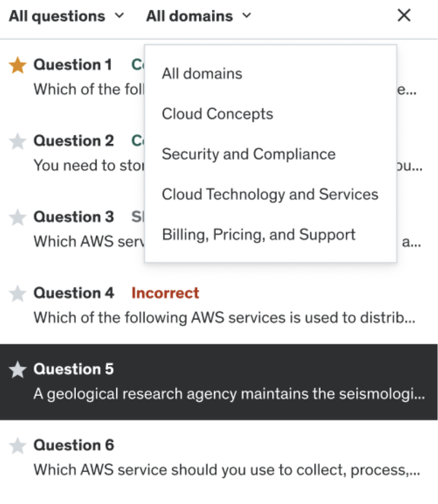Close the question panel with the X
The width and height of the screenshot is (438, 504).
pyautogui.click(x=404, y=16)
